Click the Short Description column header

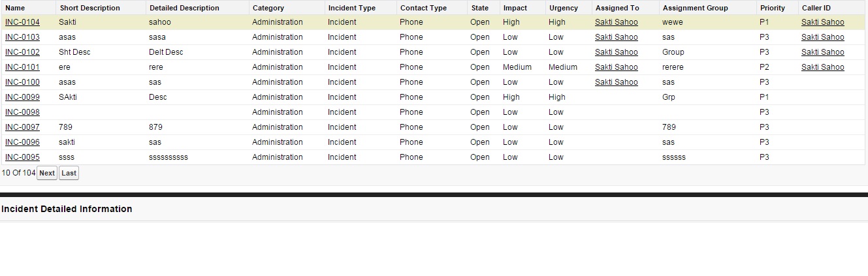89,8
